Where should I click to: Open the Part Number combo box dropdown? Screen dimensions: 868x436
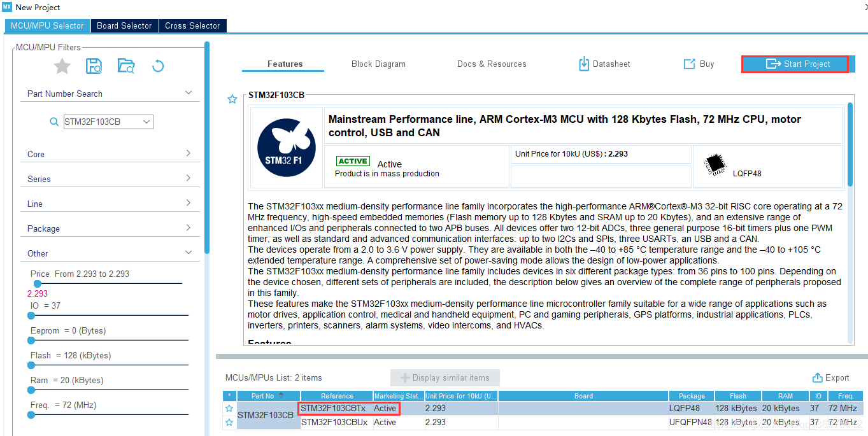[146, 122]
